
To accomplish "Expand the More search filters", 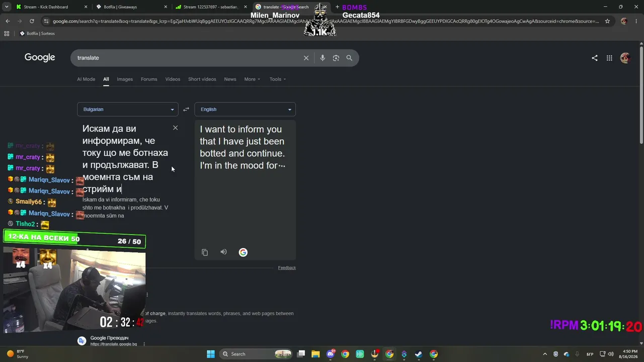I will point(252,79).
